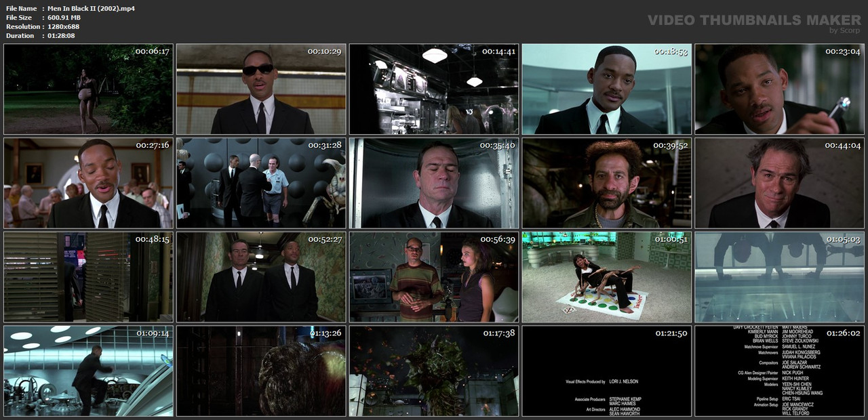Select the 01:17:38 thumbnail
This screenshot has width=868, height=420.
pos(434,371)
